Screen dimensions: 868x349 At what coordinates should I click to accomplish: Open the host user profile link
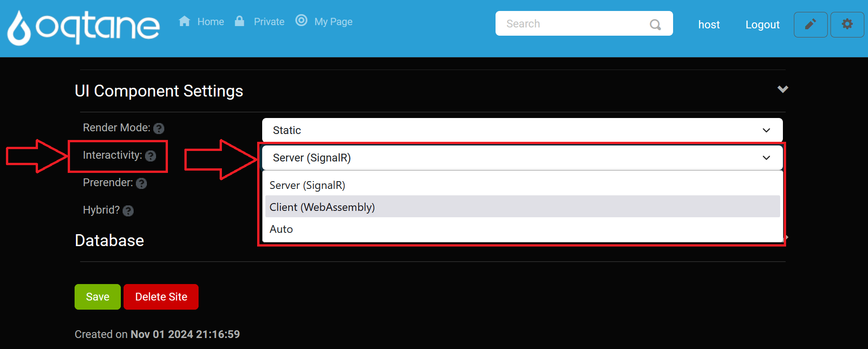[709, 25]
